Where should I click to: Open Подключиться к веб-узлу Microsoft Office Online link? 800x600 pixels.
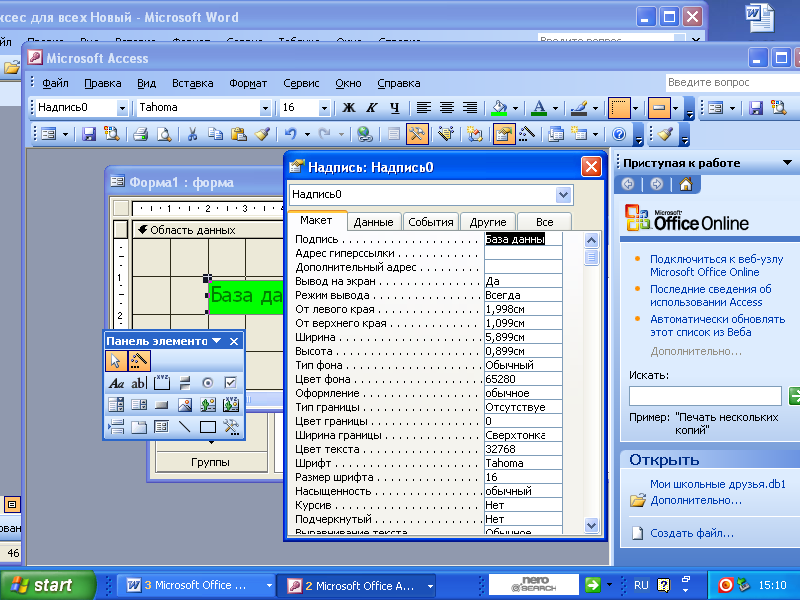716,265
